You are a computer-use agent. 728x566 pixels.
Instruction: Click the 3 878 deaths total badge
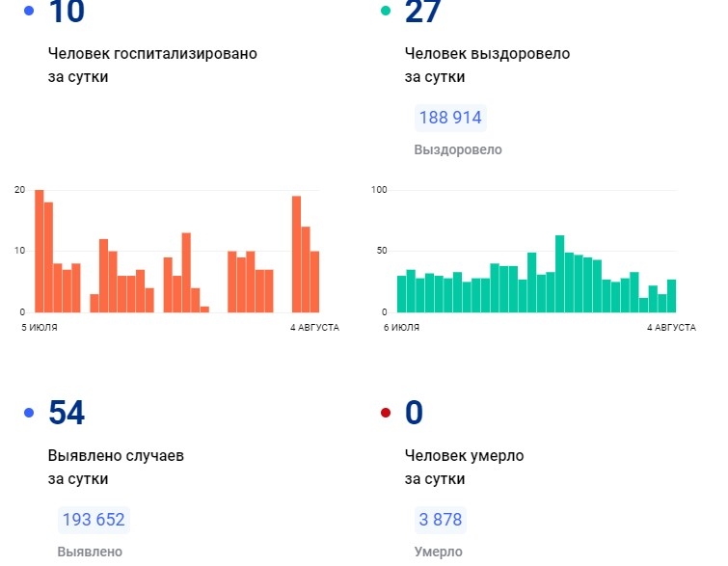pyautogui.click(x=440, y=520)
